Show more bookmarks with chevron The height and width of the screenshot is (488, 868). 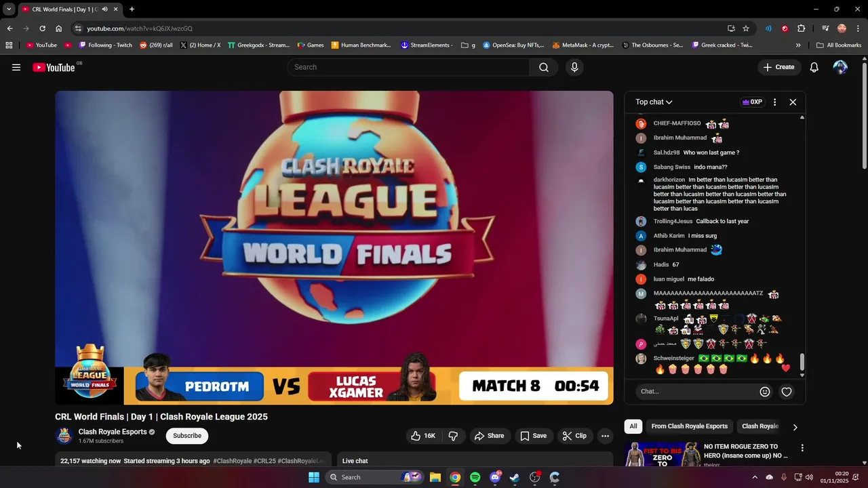tap(798, 45)
